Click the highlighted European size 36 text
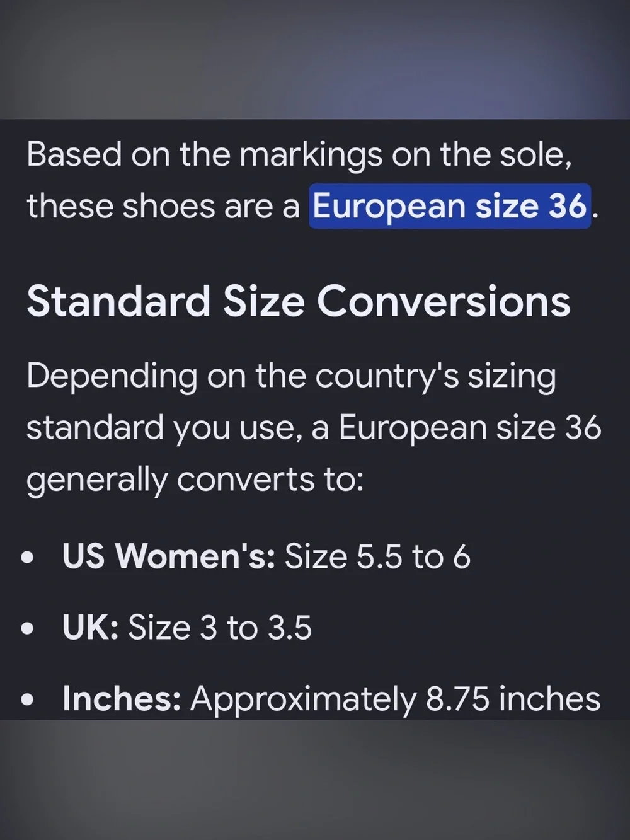Screen dimensions: 630x840 click(450, 206)
